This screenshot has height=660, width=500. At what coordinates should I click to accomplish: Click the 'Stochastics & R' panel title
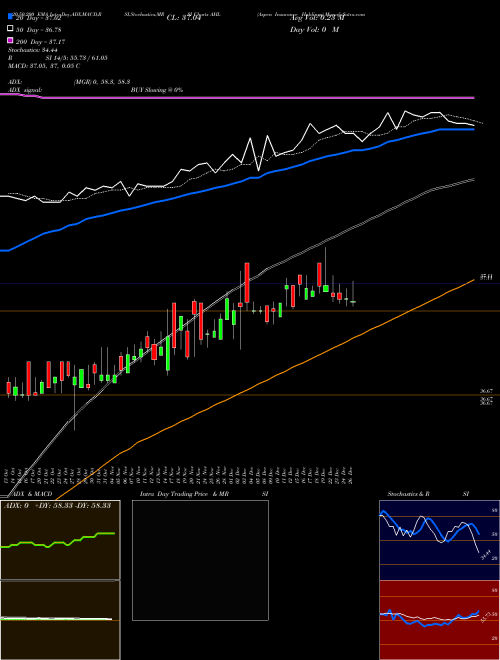[x=408, y=494]
